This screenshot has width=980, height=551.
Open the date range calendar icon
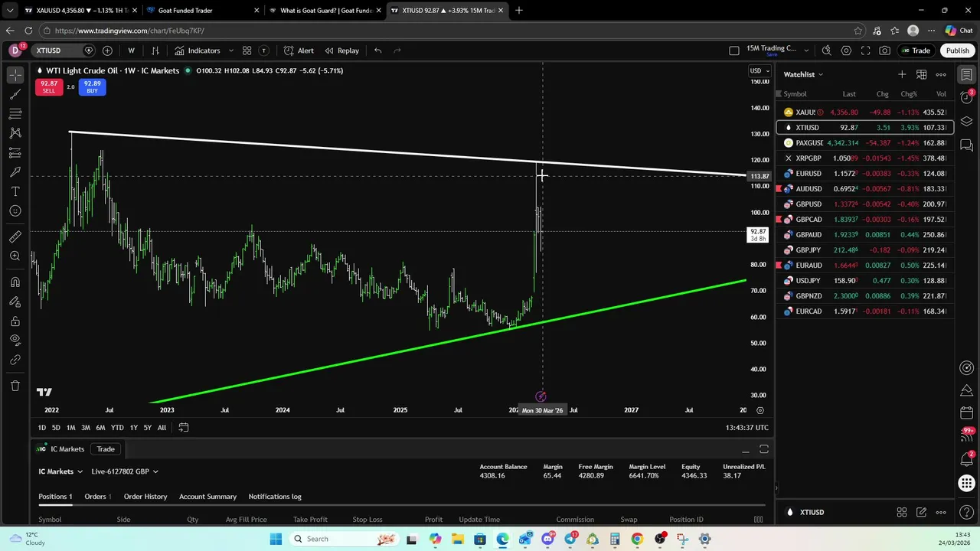(184, 428)
